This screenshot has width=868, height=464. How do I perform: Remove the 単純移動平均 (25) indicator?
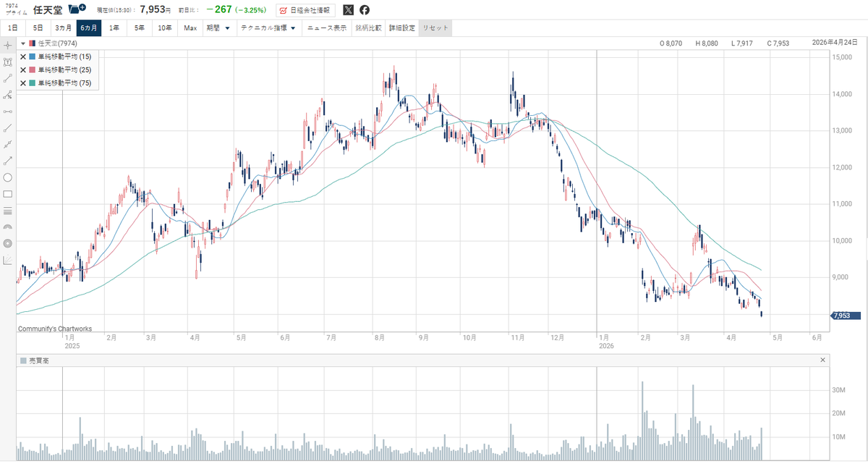coord(23,69)
